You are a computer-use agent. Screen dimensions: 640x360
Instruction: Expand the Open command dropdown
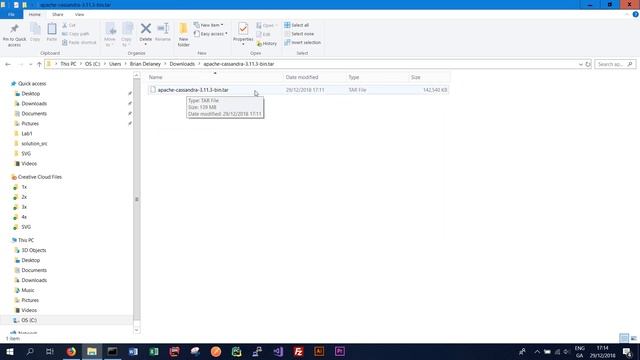(276, 25)
